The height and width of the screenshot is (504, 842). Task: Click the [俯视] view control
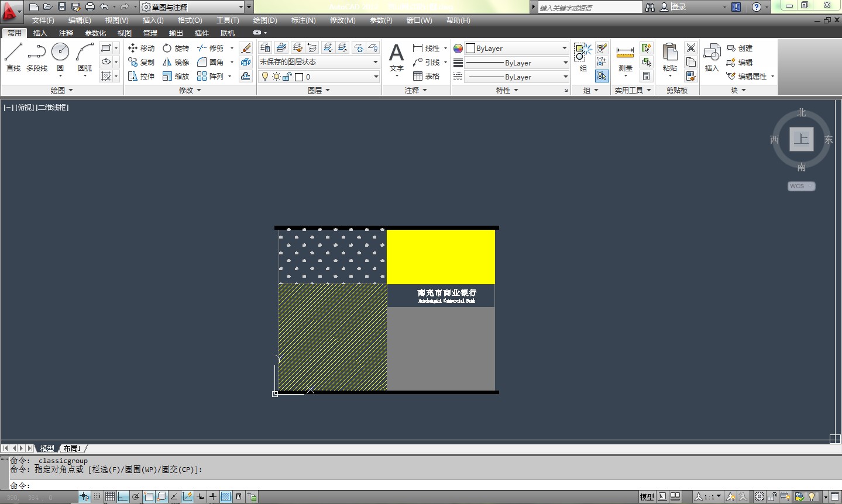coord(25,108)
